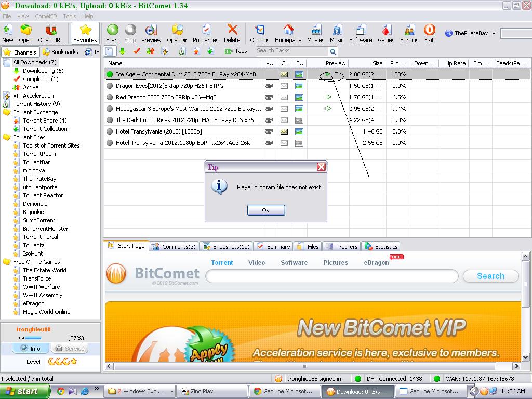Image resolution: width=532 pixels, height=399 pixels.
Task: Select VIP Acceleration in sidebar
Action: [x=33, y=96]
